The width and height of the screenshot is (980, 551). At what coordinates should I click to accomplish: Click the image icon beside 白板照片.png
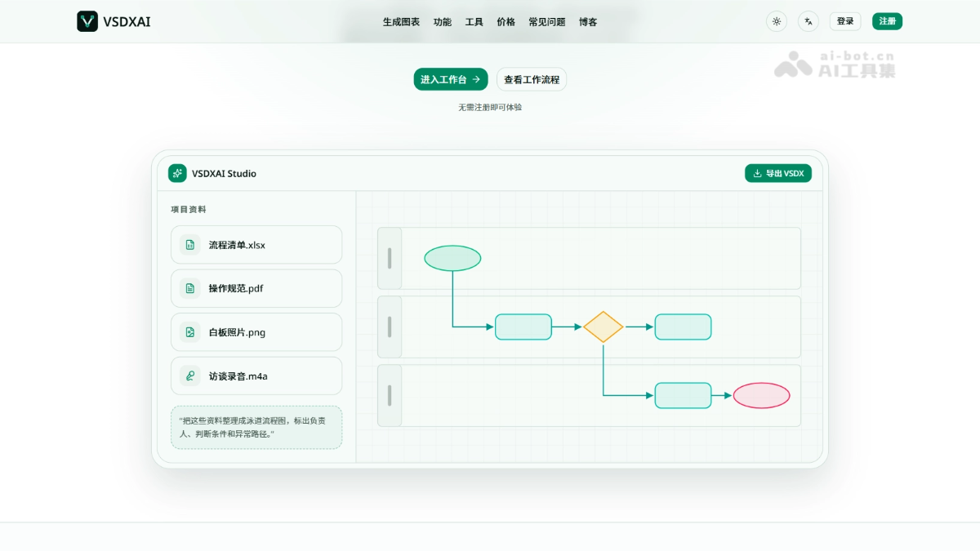[190, 332]
